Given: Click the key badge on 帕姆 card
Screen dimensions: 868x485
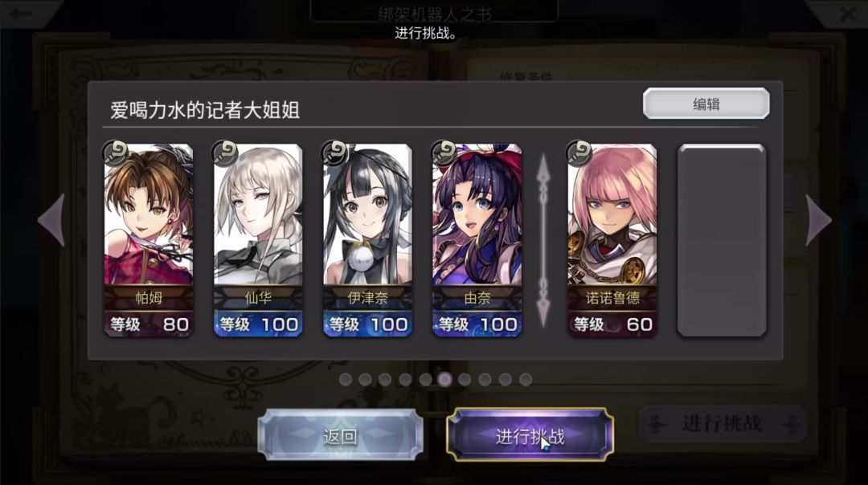Looking at the screenshot, I should (116, 153).
